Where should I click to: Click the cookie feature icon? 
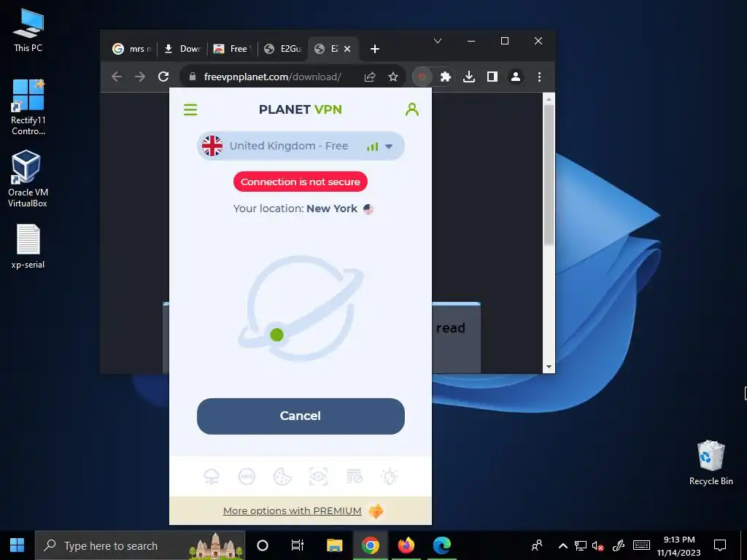click(x=282, y=477)
